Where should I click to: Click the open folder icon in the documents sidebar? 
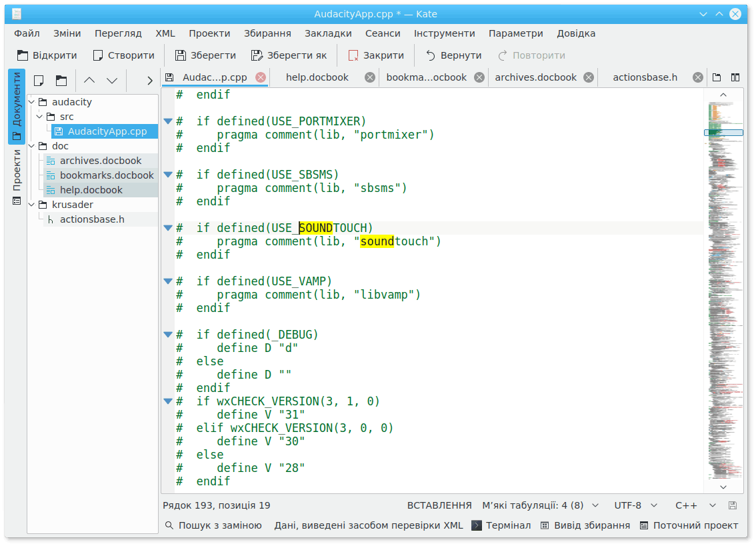(61, 81)
